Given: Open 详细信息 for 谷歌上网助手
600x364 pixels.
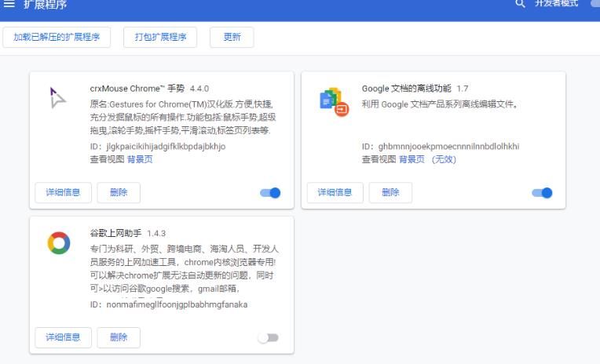Looking at the screenshot, I should coord(63,337).
